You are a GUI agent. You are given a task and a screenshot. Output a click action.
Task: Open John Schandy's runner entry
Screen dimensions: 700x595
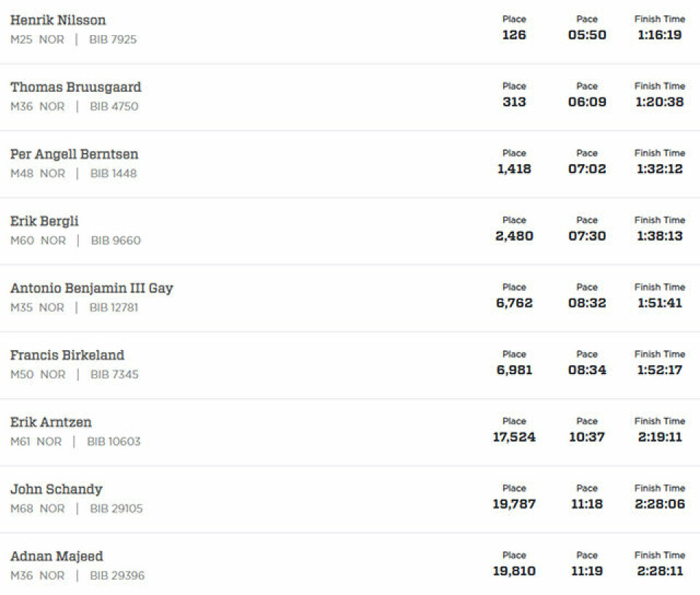tap(350, 499)
